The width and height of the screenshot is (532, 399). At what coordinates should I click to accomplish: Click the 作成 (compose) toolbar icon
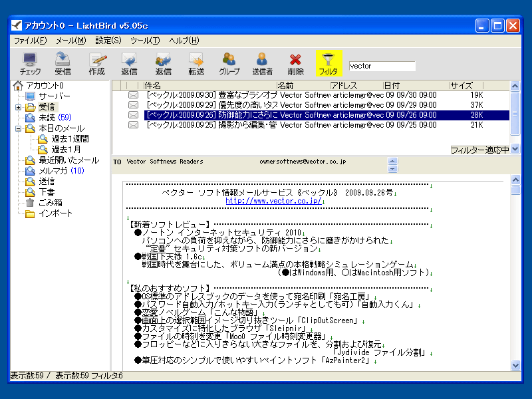[x=96, y=63]
